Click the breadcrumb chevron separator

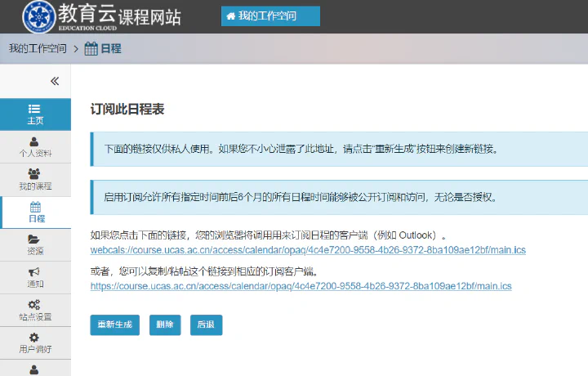coord(76,49)
